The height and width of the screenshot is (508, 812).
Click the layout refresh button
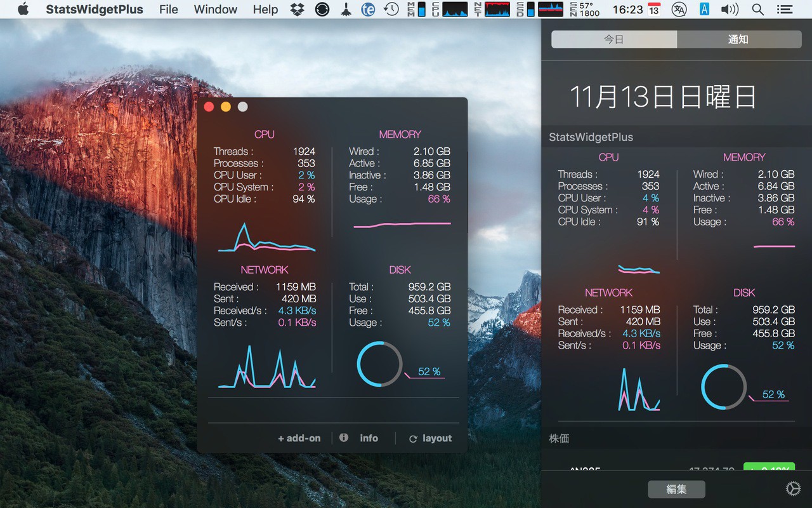(430, 438)
